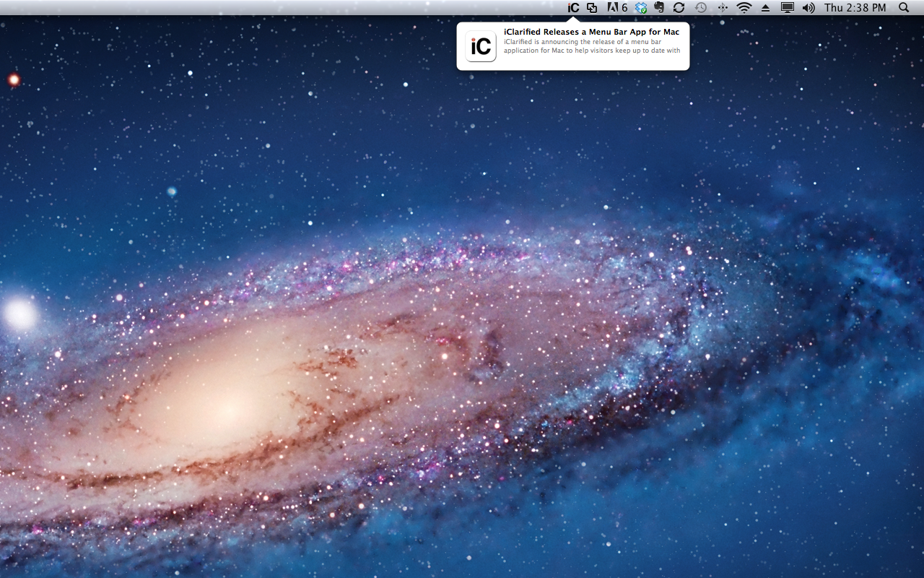Click the bright white star on desktop wallpaper
This screenshot has height=578, width=924.
click(19, 314)
